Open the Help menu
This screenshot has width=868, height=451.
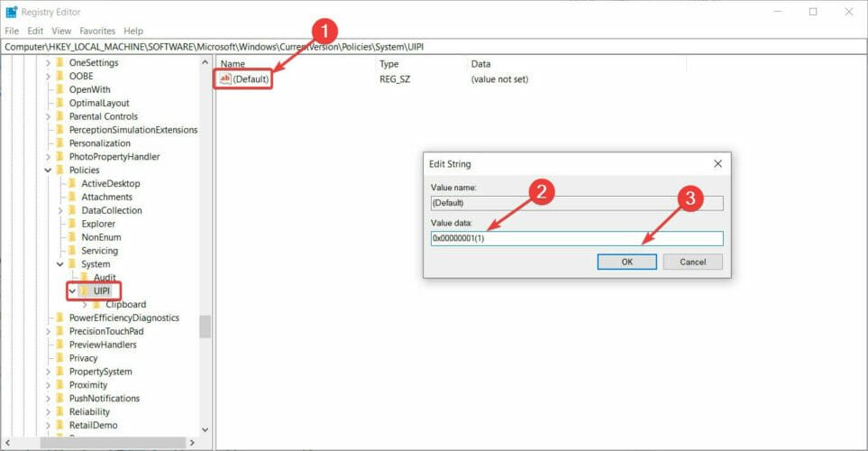pyautogui.click(x=132, y=31)
